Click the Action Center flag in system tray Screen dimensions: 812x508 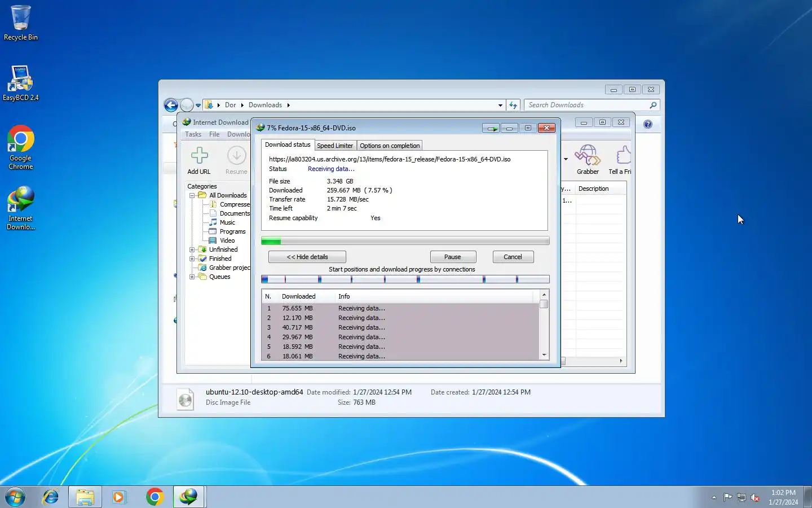click(728, 497)
